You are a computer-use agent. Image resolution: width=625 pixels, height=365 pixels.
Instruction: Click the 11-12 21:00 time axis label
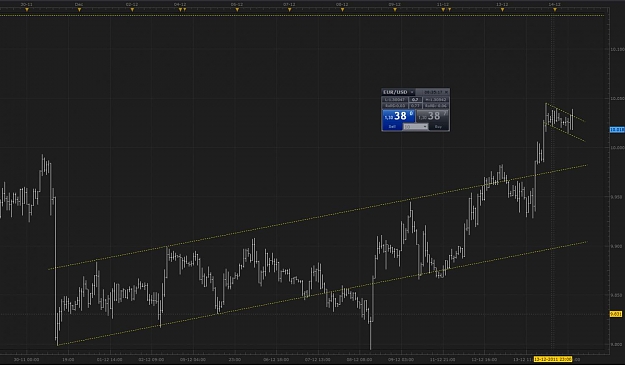click(442, 359)
